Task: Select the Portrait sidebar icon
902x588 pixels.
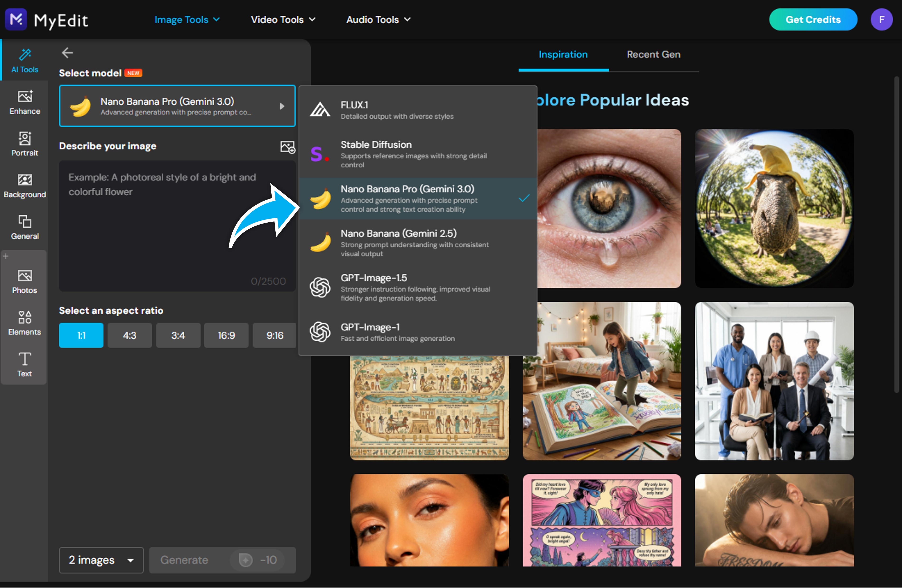Action: click(x=25, y=143)
